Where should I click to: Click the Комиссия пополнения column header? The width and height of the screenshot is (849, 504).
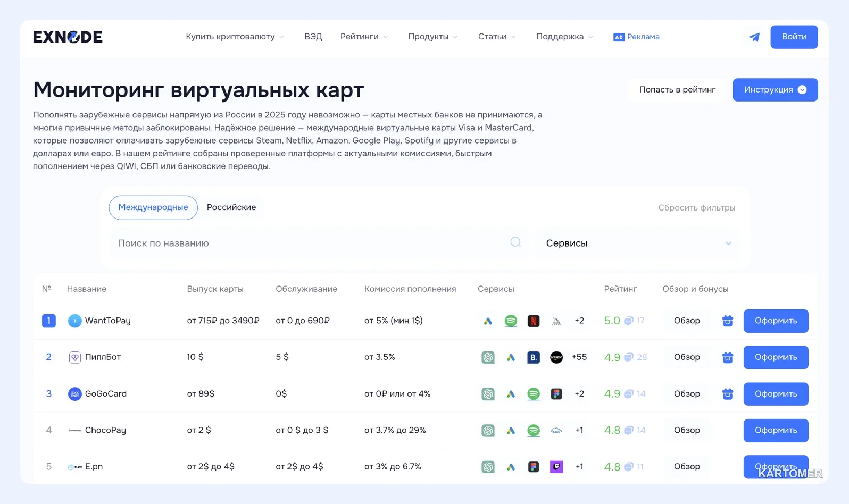pyautogui.click(x=410, y=289)
